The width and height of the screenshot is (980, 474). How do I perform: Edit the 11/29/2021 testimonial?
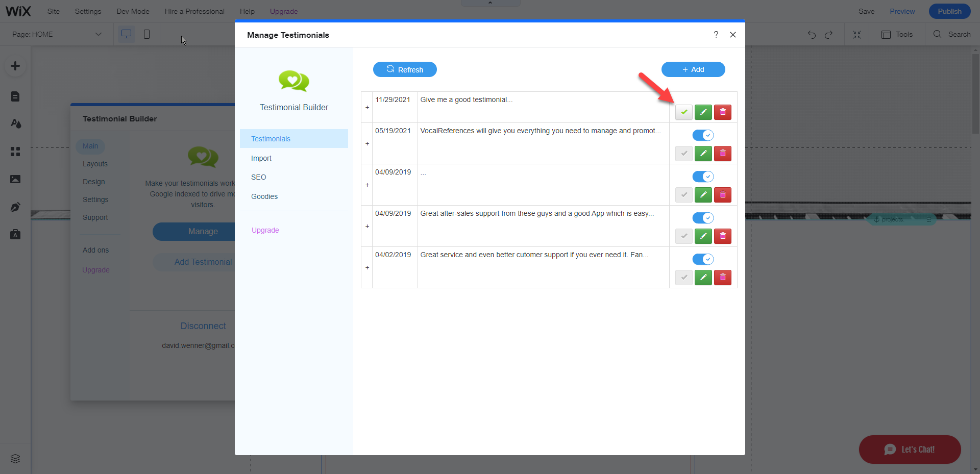point(703,112)
